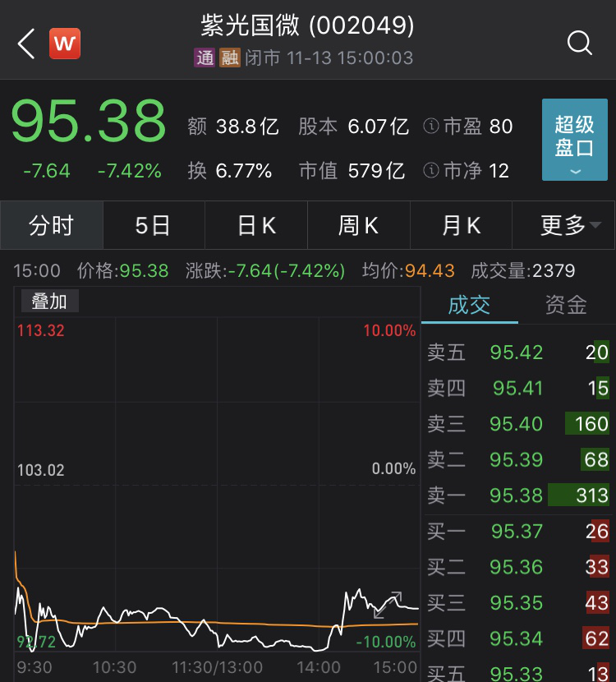Tap the 卖一 95.38 order row

(517, 495)
